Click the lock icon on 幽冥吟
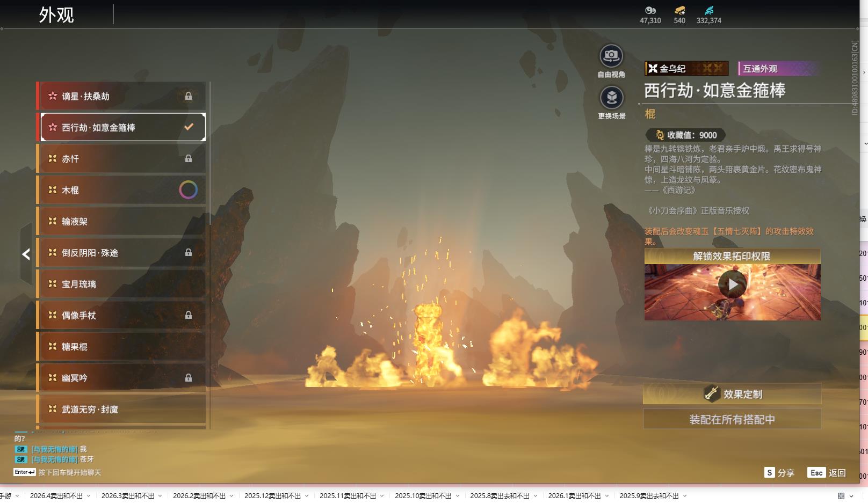868x504 pixels. (189, 378)
